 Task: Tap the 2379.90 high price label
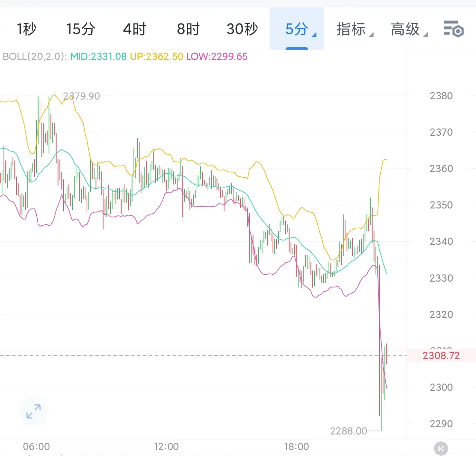pos(81,96)
